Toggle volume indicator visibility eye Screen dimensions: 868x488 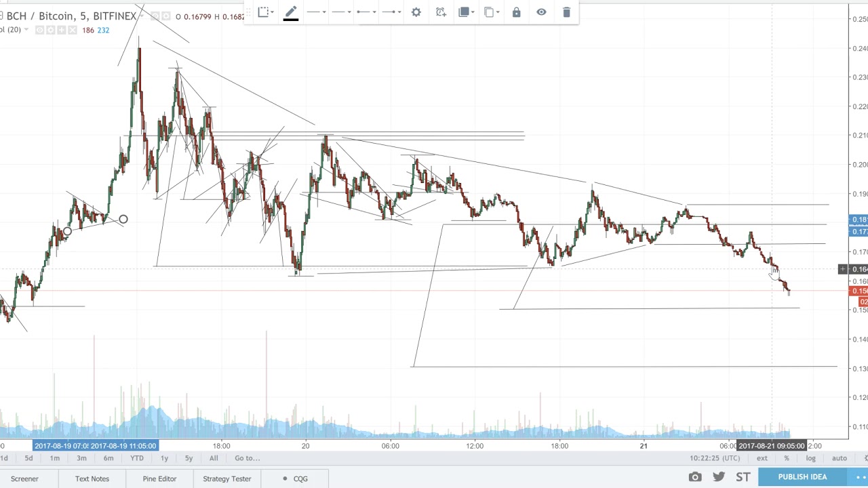(39, 30)
